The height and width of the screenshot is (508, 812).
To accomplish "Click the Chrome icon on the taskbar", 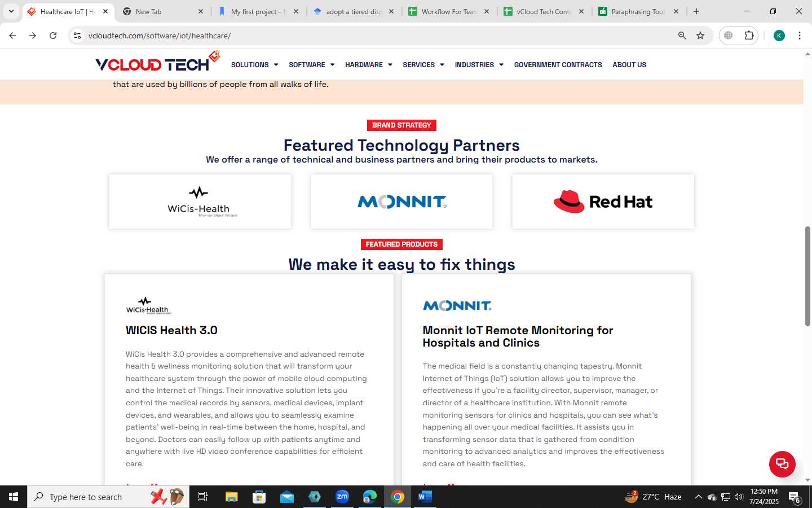I will click(x=398, y=497).
